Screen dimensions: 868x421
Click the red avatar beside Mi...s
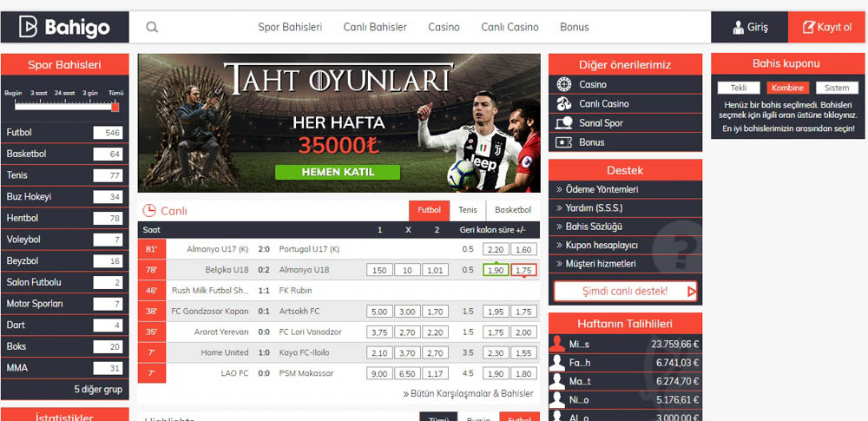(557, 344)
